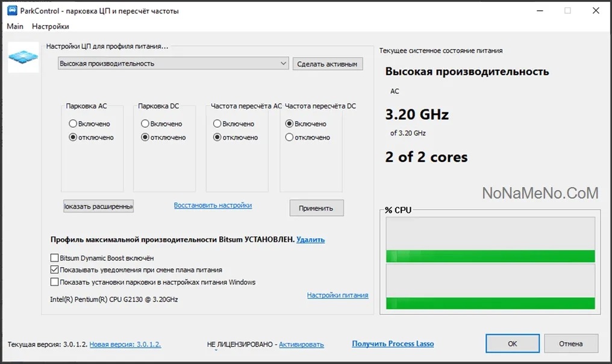Click the Удалить link for Bitsum profile
This screenshot has width=612, height=364.
pyautogui.click(x=310, y=239)
